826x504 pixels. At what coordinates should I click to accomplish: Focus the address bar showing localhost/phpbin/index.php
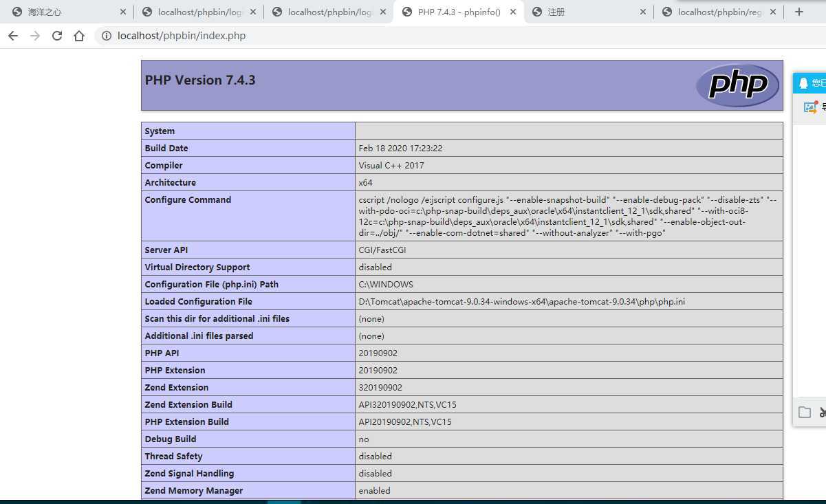coord(182,36)
